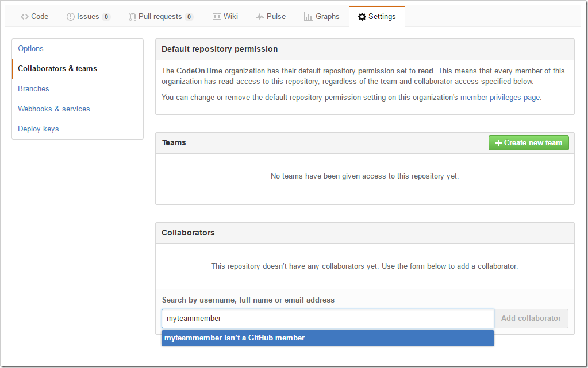Image resolution: width=588 pixels, height=368 pixels.
Task: Click the Issues exclamation icon
Action: (71, 17)
